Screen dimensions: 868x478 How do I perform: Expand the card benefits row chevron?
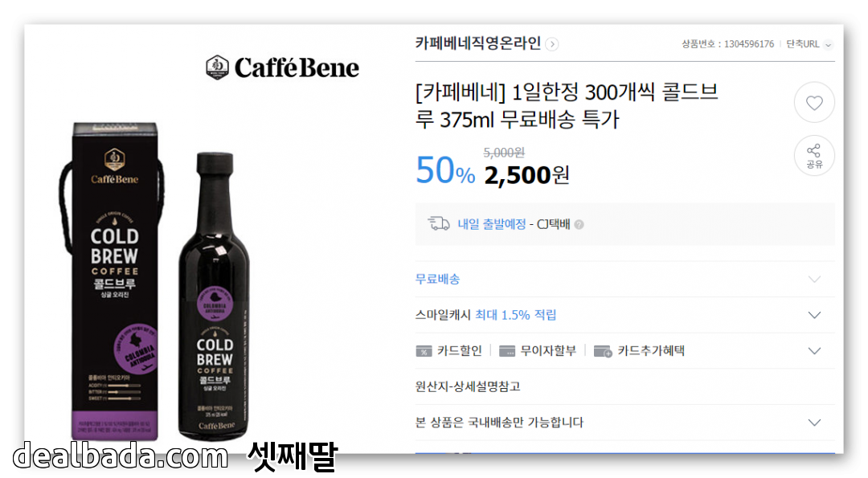(x=813, y=351)
